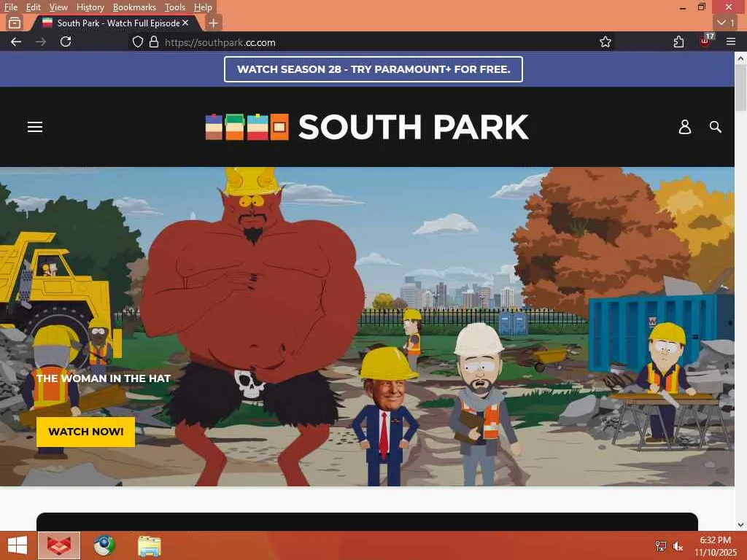This screenshot has width=747, height=560.
Task: Click the network tray icon
Action: pyautogui.click(x=660, y=545)
